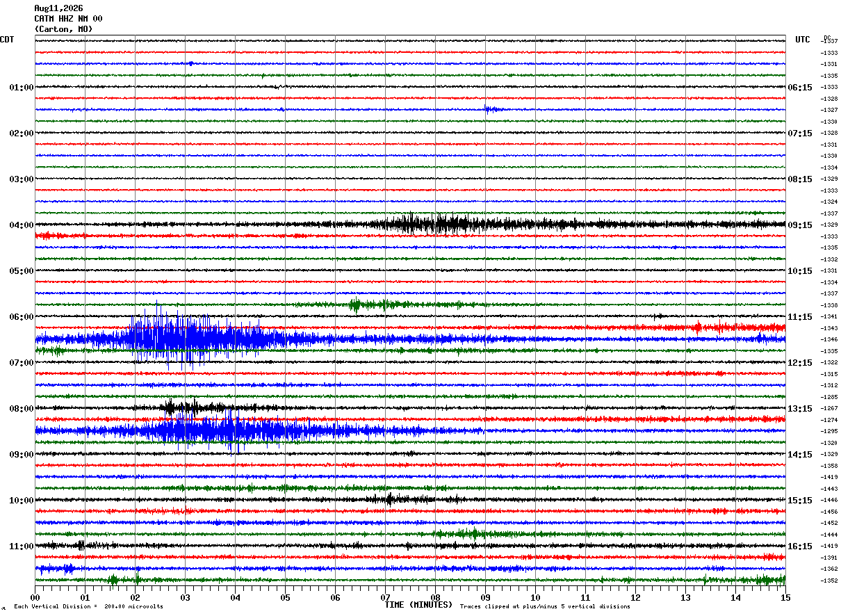The height and width of the screenshot is (616, 841).
Task: Click minute 15 on the time axis
Action: point(785,597)
